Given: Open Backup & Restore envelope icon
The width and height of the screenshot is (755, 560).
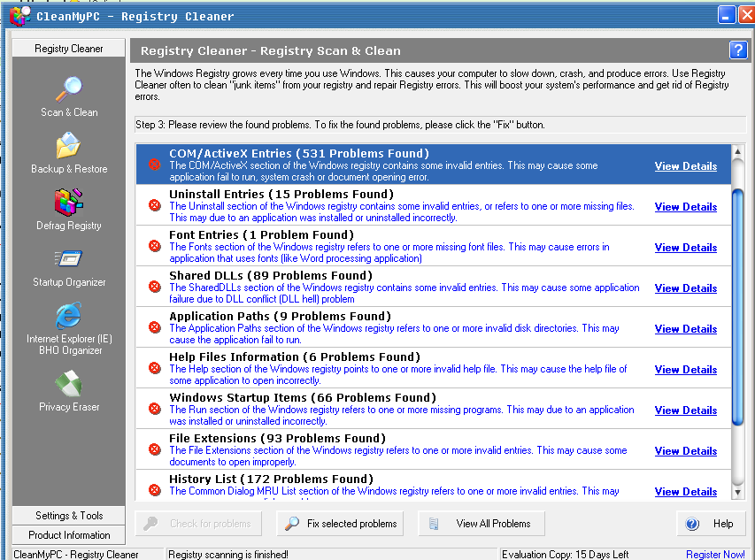Looking at the screenshot, I should click(x=68, y=145).
